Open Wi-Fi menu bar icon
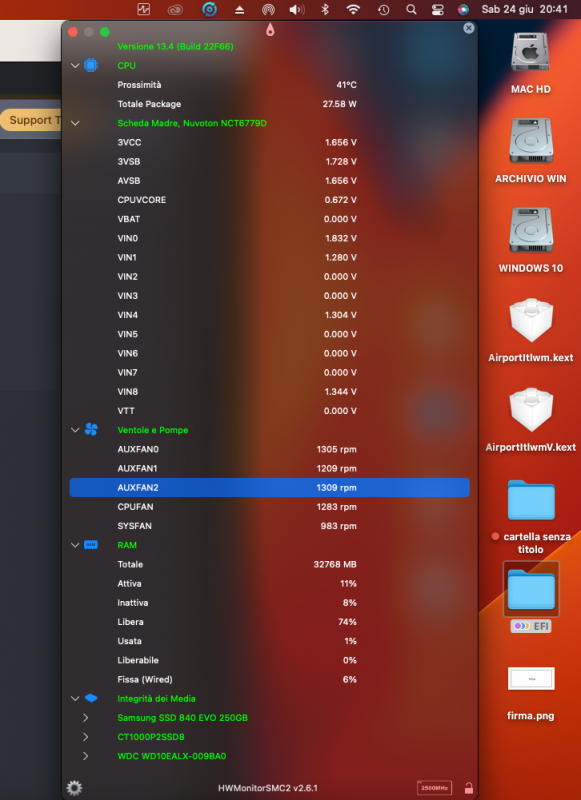Screen dimensions: 581x800 pos(353,9)
